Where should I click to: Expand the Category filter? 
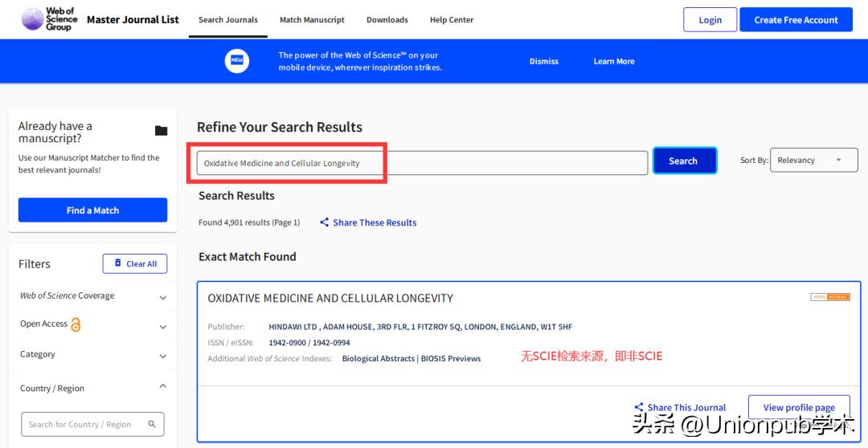(162, 356)
